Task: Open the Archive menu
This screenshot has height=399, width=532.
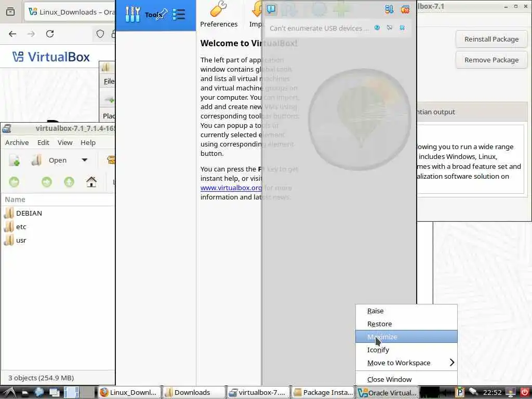Action: [x=17, y=142]
